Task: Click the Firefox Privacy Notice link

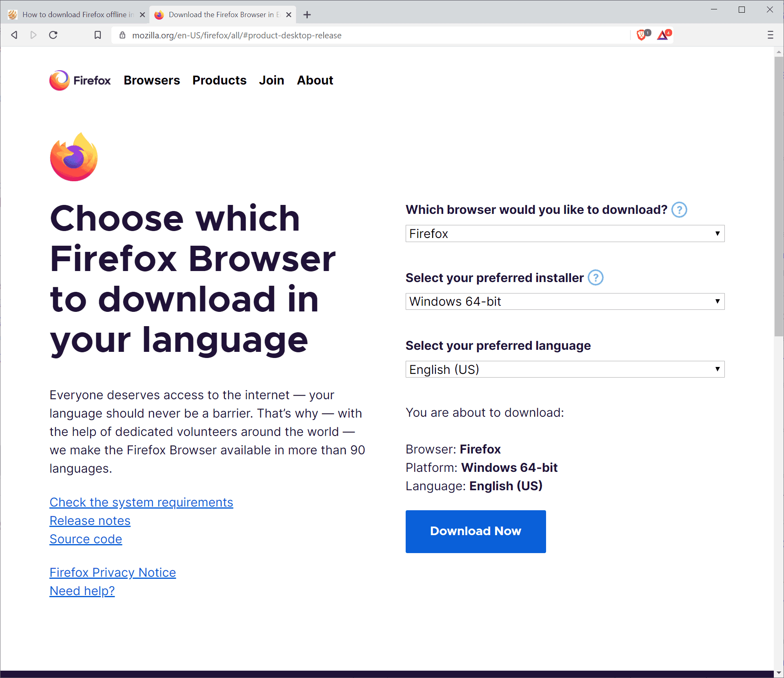Action: (x=113, y=572)
